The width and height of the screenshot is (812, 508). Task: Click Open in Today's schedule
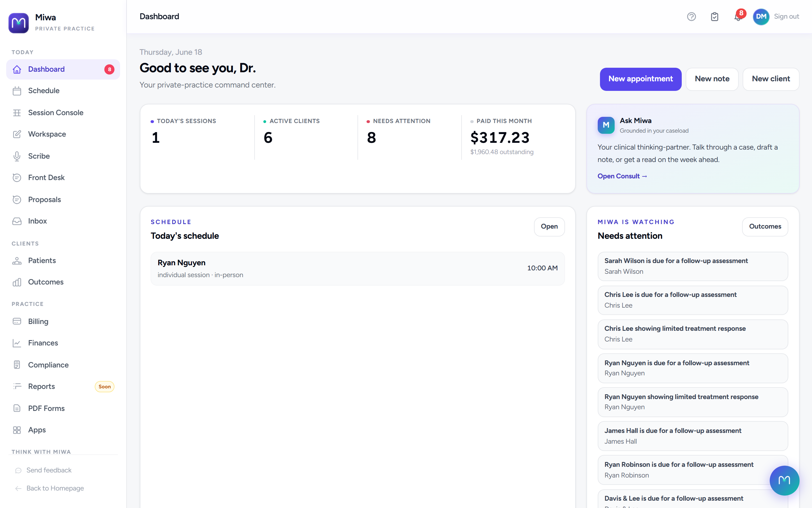click(549, 227)
